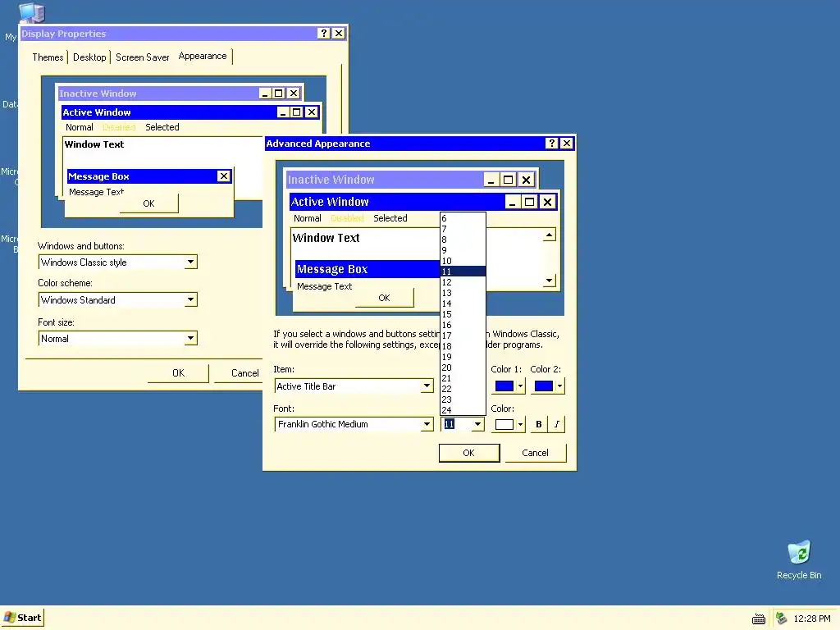The image size is (840, 630).
Task: Click the Start button
Action: coord(22,618)
